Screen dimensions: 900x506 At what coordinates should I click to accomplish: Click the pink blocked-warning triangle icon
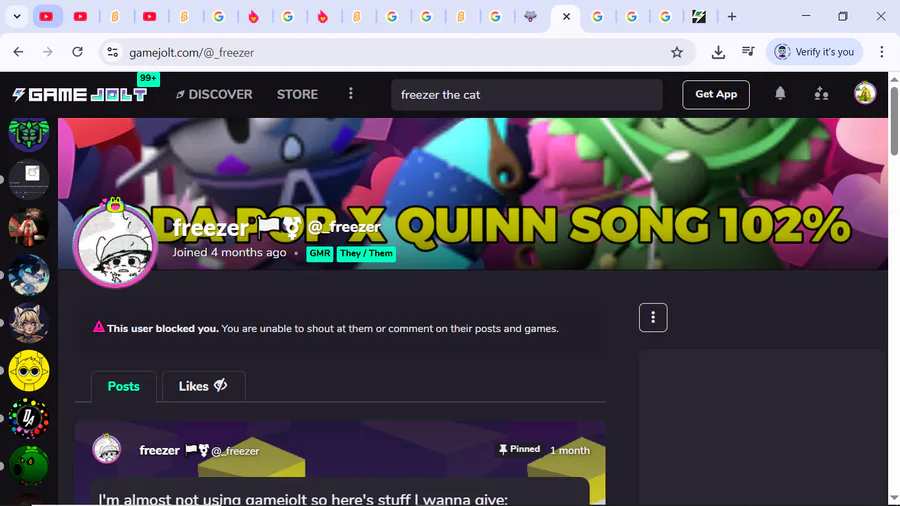[x=99, y=326]
